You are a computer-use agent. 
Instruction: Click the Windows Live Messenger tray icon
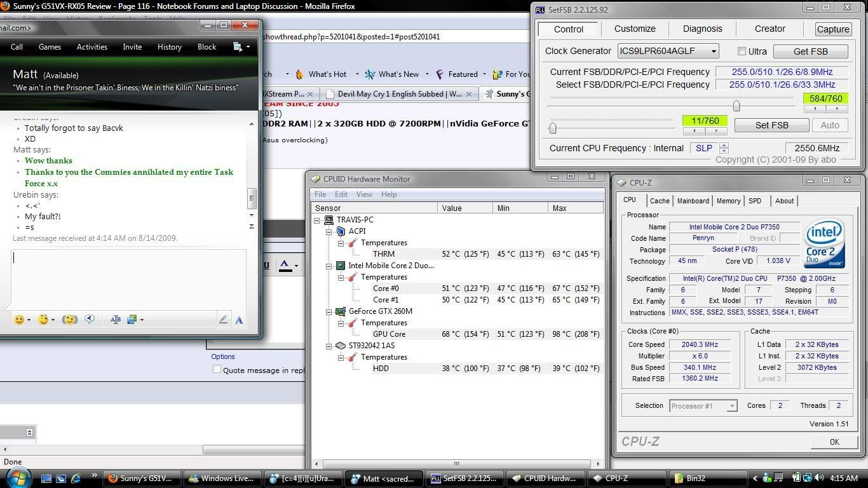tap(766, 478)
